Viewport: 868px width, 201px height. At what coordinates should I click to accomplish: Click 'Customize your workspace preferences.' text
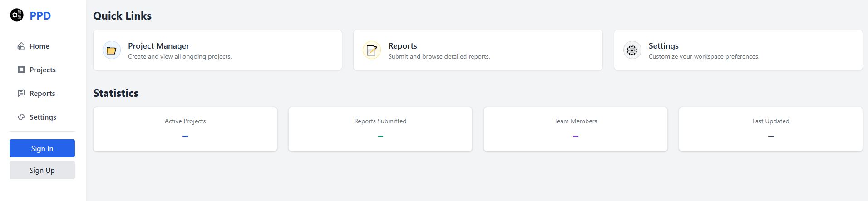[704, 56]
